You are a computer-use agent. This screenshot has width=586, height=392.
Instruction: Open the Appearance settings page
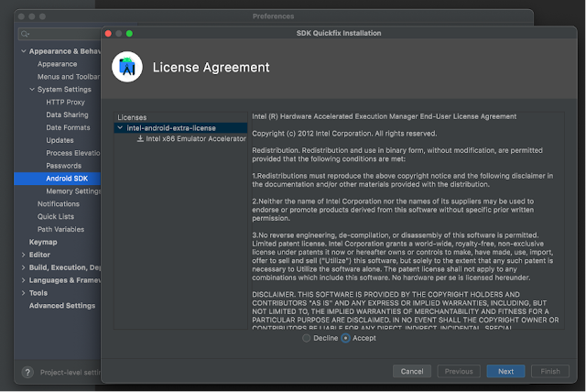pyautogui.click(x=57, y=64)
